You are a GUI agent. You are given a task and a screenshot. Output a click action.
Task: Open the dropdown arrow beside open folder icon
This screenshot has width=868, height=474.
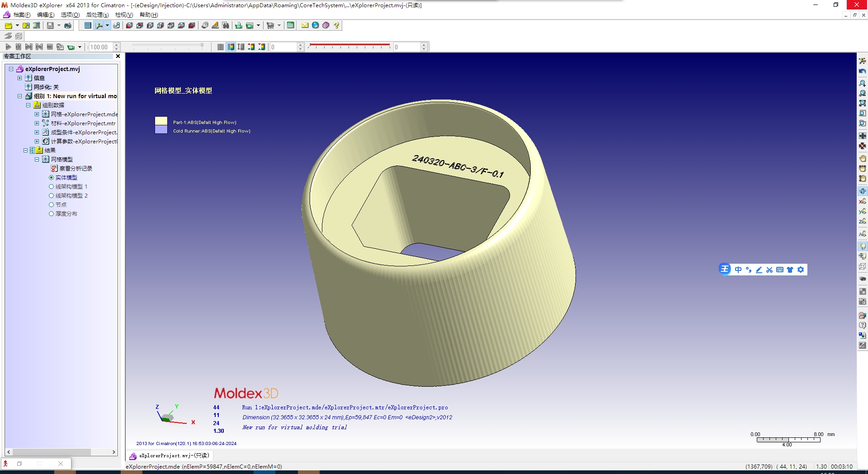point(17,26)
